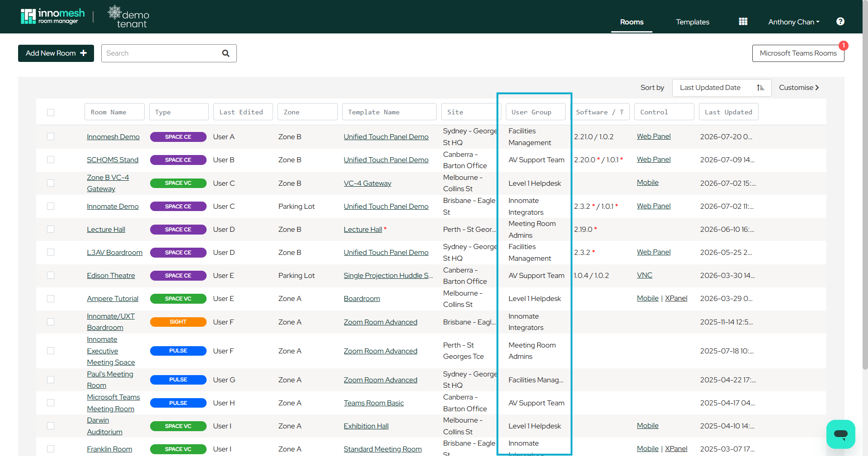Viewport: 868px width, 456px height.
Task: Filter by the Software column field
Action: click(600, 112)
